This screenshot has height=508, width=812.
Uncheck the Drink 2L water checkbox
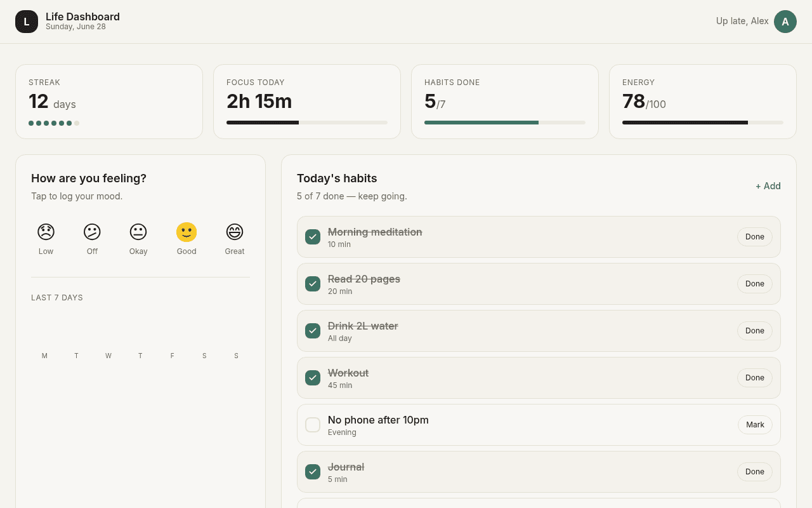pos(313,331)
